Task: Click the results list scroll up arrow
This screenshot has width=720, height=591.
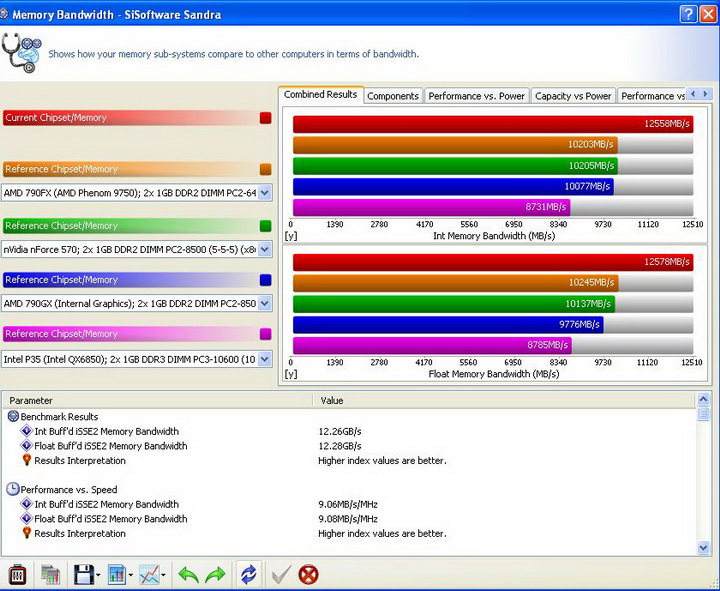Action: tap(703, 400)
